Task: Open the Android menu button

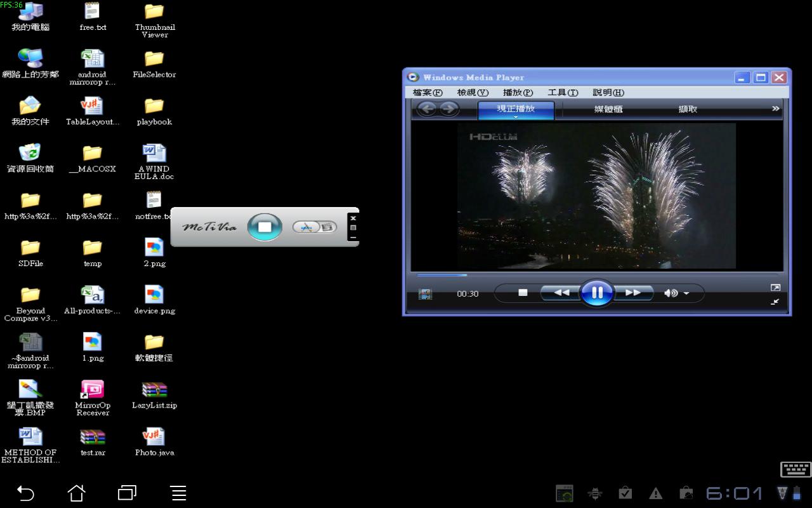Action: coord(178,493)
